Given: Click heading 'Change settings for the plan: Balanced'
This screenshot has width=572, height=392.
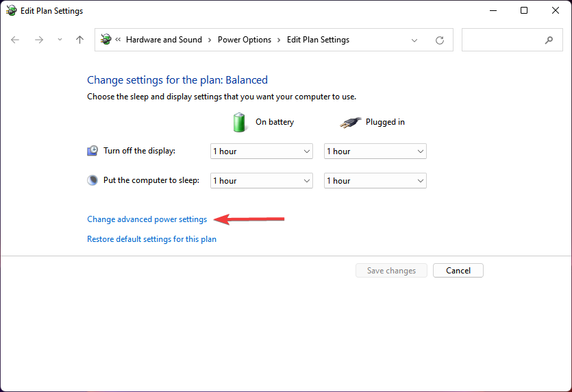Looking at the screenshot, I should [177, 80].
